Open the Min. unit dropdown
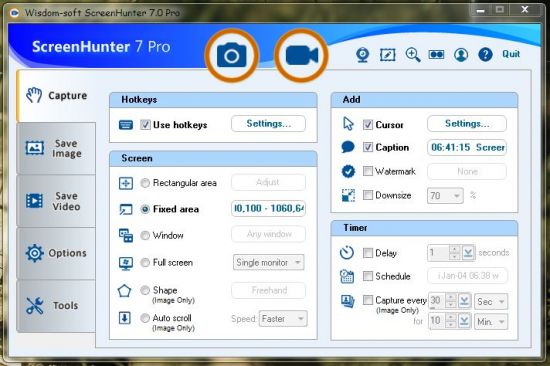Image resolution: width=550 pixels, height=366 pixels. (x=491, y=321)
